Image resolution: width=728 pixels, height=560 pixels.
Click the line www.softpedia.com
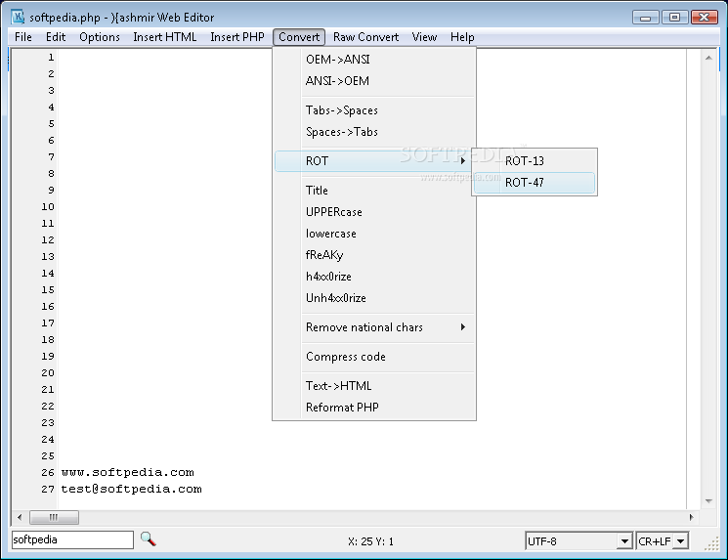(128, 472)
